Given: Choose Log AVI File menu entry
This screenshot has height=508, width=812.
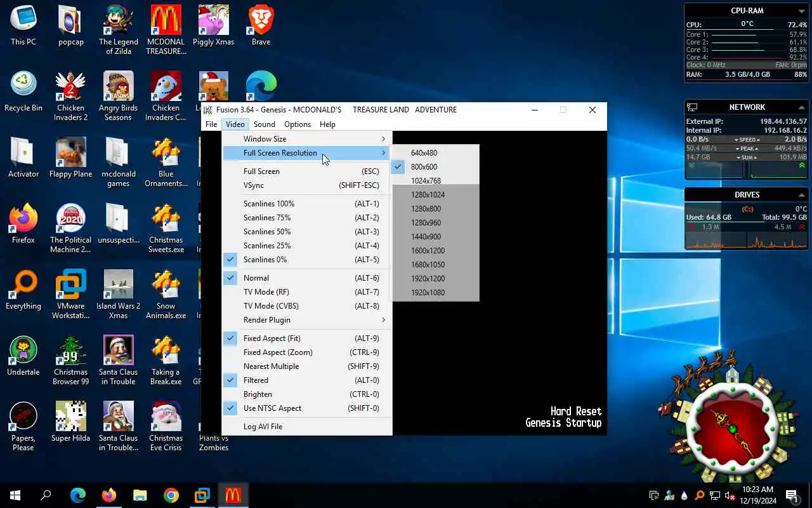Looking at the screenshot, I should 307,427.
